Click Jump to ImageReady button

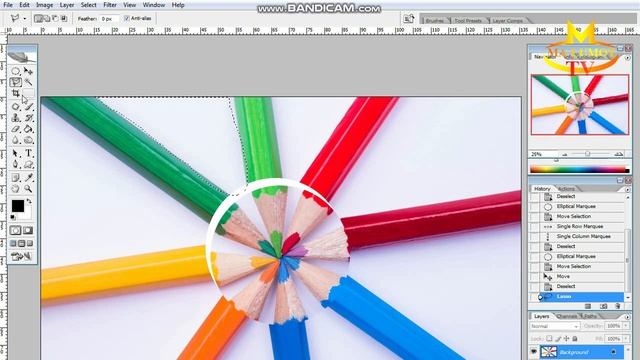pos(22,256)
